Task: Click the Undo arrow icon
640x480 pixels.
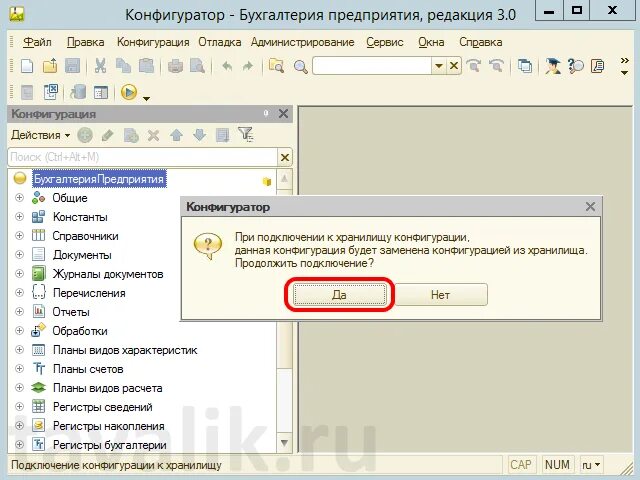Action: click(x=227, y=66)
